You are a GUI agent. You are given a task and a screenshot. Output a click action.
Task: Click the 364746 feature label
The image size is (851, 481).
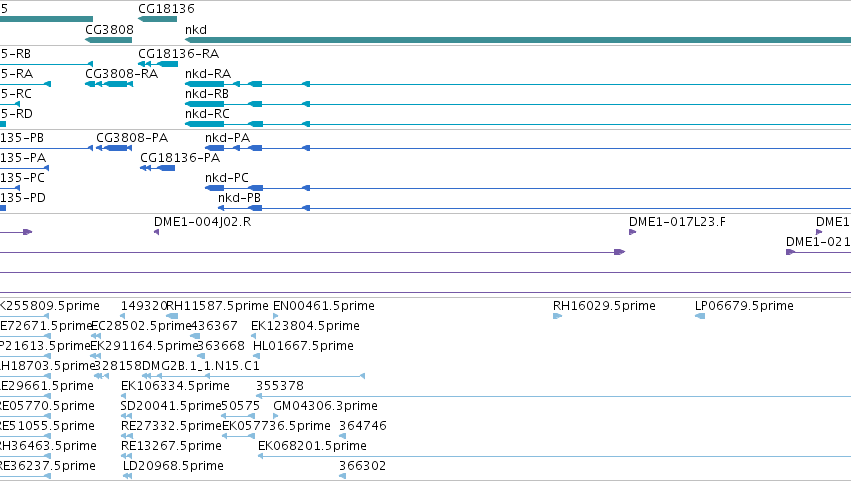coord(363,426)
